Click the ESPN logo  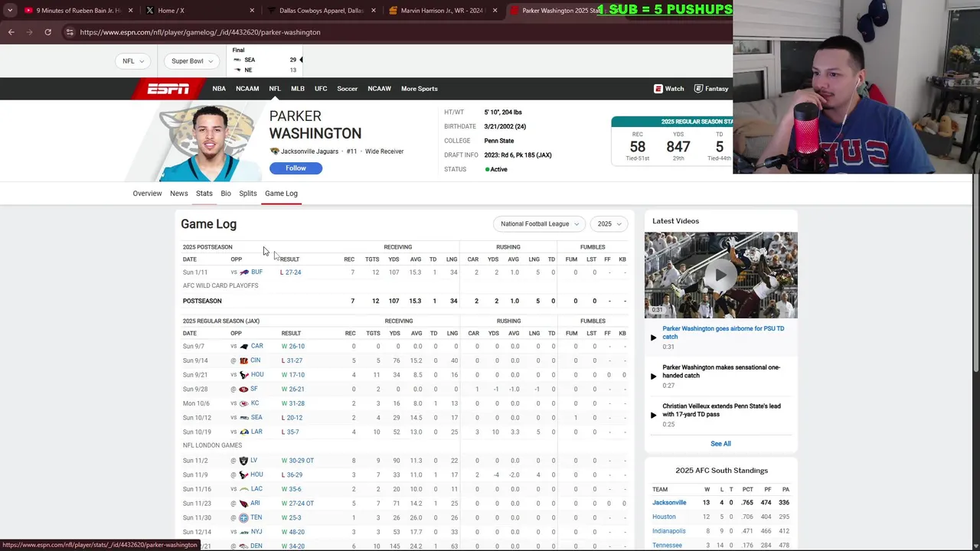click(168, 89)
